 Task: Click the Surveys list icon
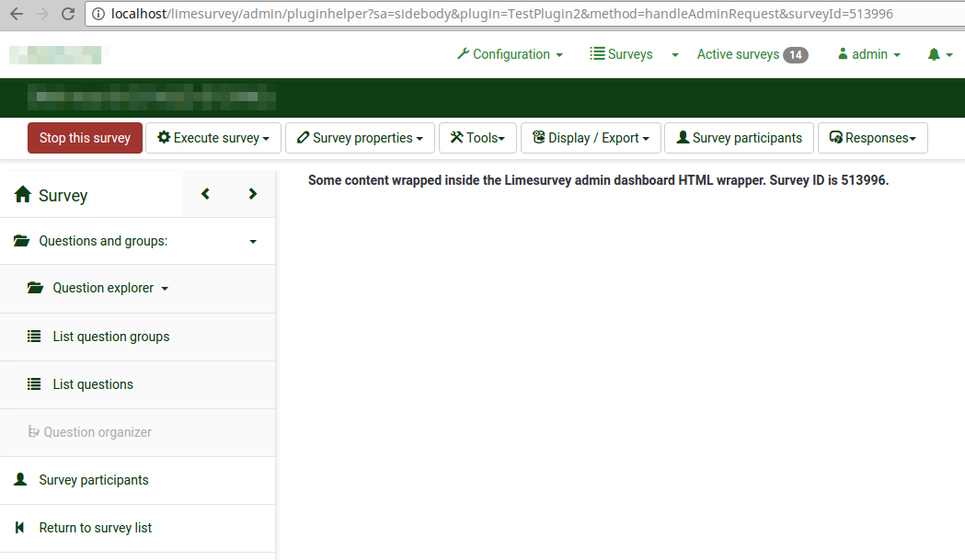[x=597, y=53]
